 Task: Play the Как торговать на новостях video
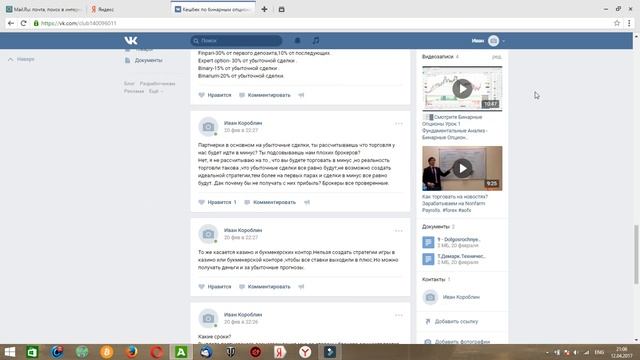462,168
